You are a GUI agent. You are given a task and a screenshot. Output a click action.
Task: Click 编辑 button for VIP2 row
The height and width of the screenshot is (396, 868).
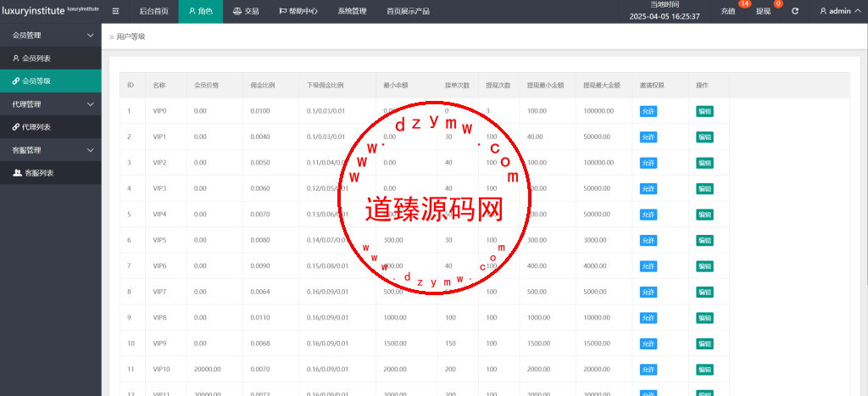704,163
